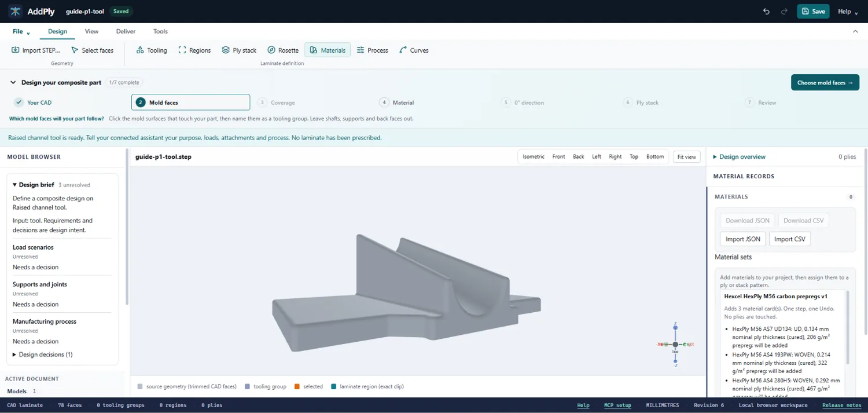
Task: Click the laminate region legend swatch
Action: [334, 386]
